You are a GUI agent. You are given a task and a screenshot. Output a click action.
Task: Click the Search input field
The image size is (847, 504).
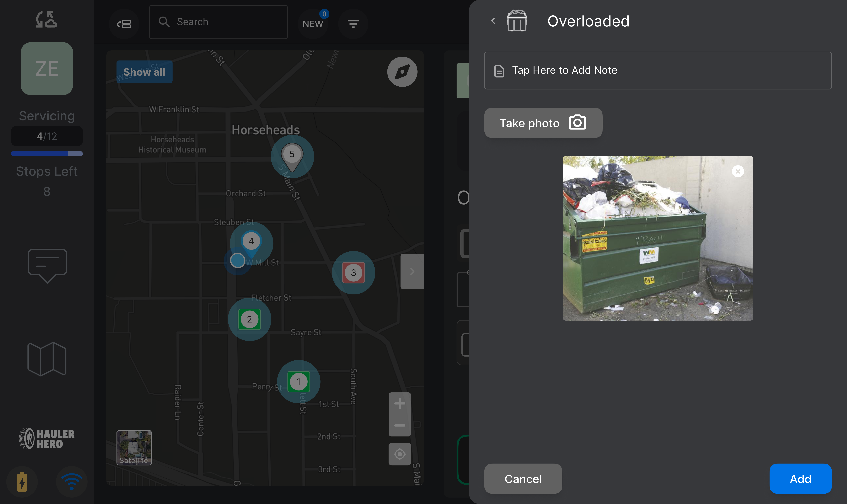pyautogui.click(x=219, y=22)
